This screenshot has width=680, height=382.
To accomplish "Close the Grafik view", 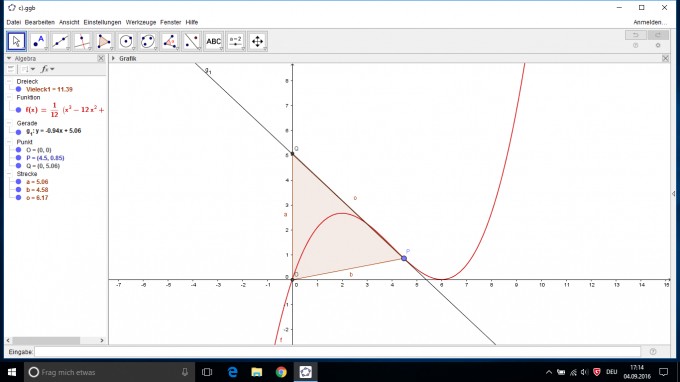I will [665, 58].
